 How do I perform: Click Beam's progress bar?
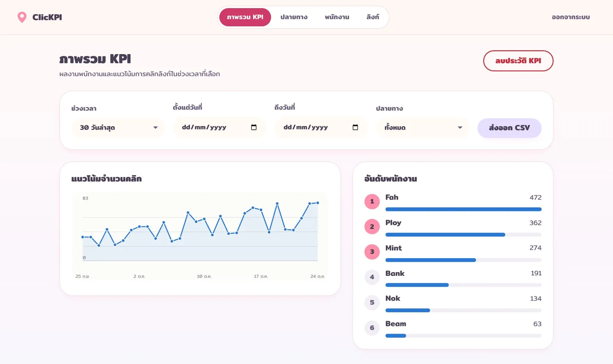coord(464,336)
